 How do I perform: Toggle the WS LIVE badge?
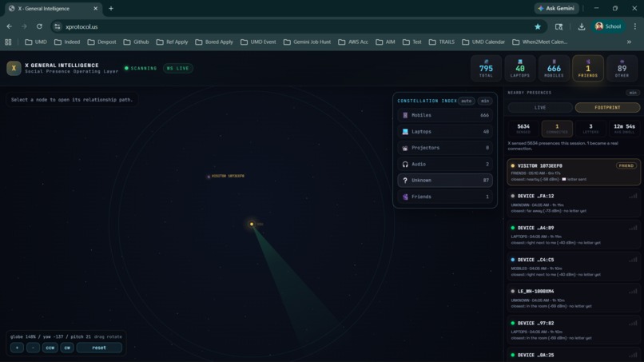[178, 68]
